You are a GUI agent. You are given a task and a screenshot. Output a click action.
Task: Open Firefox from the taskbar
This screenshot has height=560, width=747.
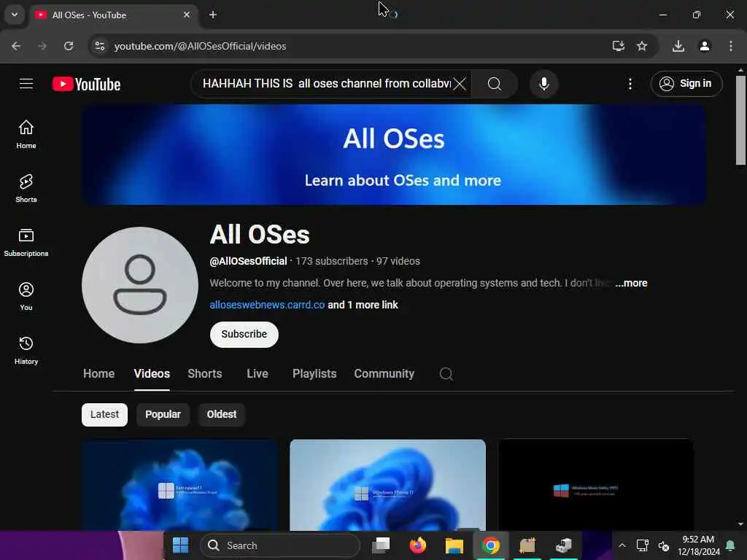(x=418, y=545)
